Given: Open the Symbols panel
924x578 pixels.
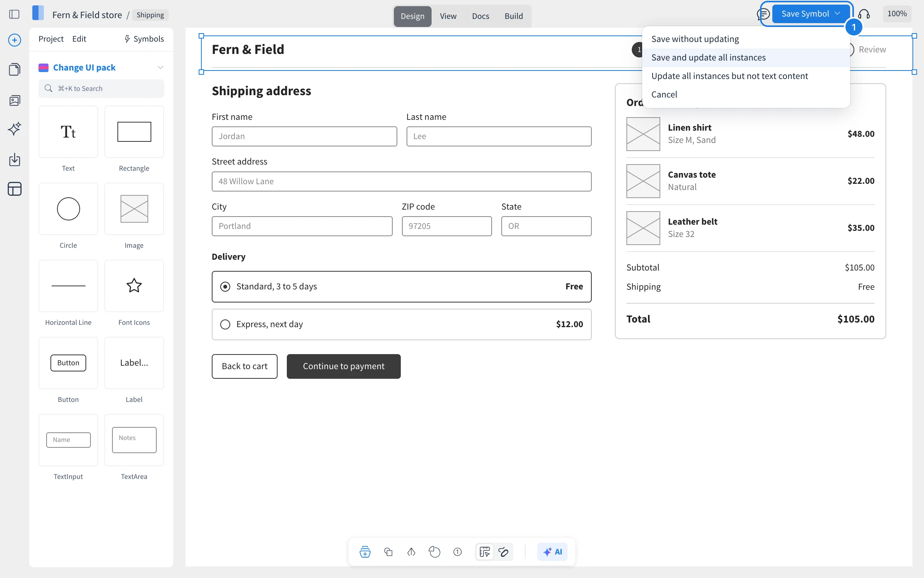Looking at the screenshot, I should (x=144, y=39).
